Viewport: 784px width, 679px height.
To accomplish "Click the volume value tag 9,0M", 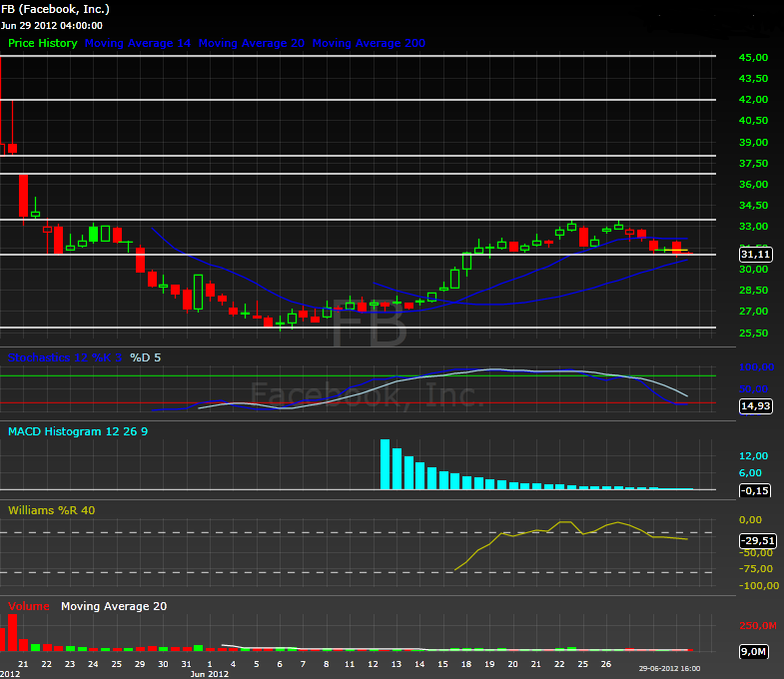I will click(x=753, y=651).
